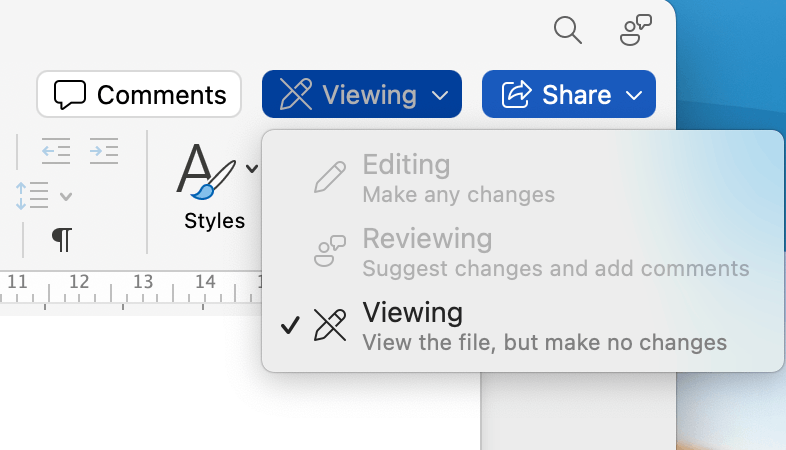Click the Share button label
This screenshot has width=786, height=450.
tap(576, 95)
